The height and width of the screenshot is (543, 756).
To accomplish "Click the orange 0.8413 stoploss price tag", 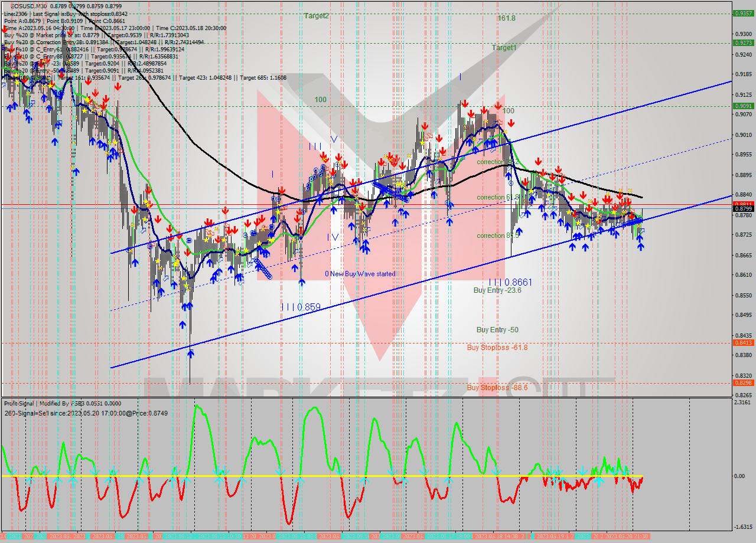I will [742, 343].
